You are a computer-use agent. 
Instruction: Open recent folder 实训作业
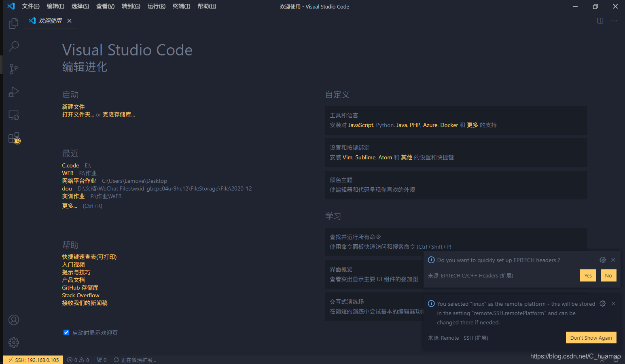(x=73, y=196)
